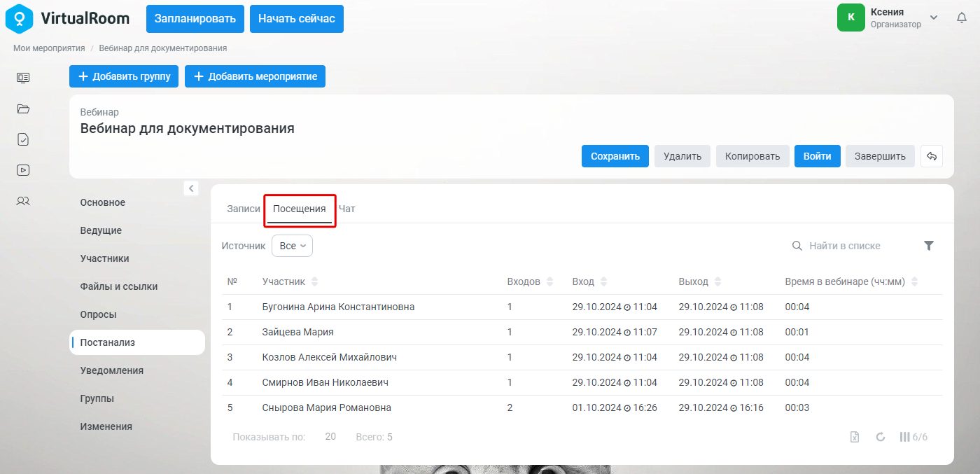Screen dimensions: 980x474
Task: Open the Изменения section
Action: [106, 426]
